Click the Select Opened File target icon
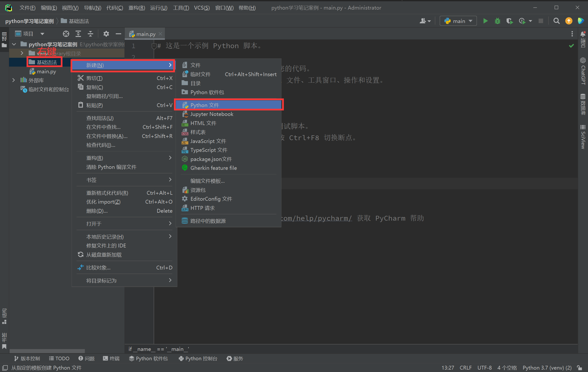 66,34
